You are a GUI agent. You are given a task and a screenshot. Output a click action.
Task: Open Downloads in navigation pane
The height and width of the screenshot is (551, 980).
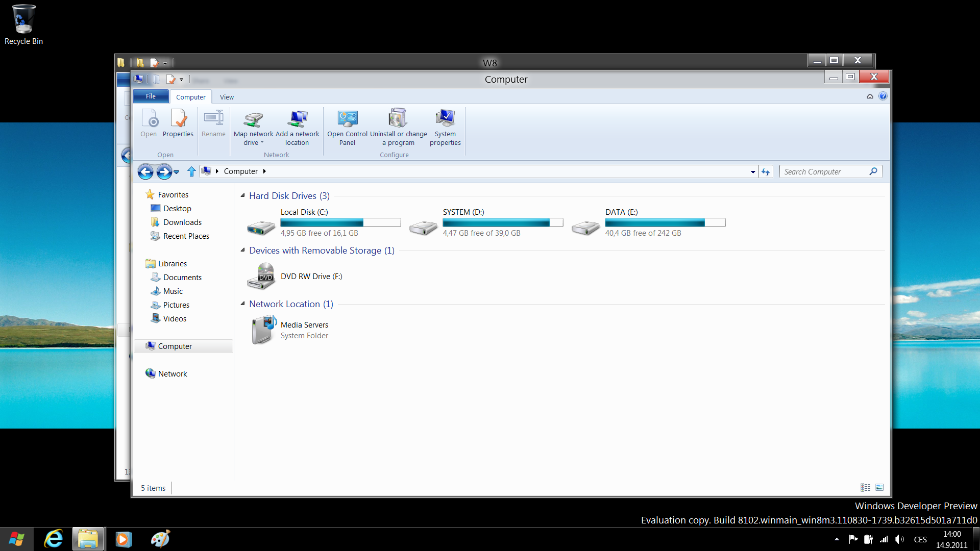[182, 222]
